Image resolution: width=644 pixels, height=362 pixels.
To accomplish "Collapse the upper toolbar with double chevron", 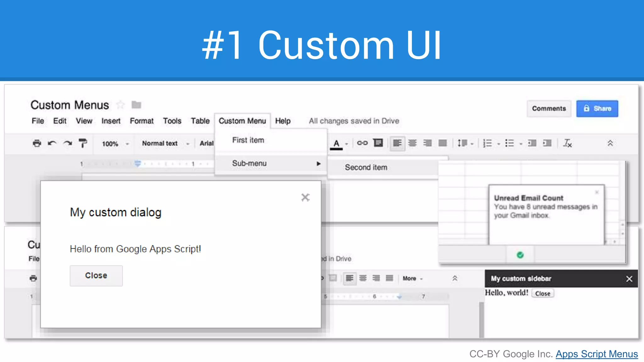I will coord(610,143).
